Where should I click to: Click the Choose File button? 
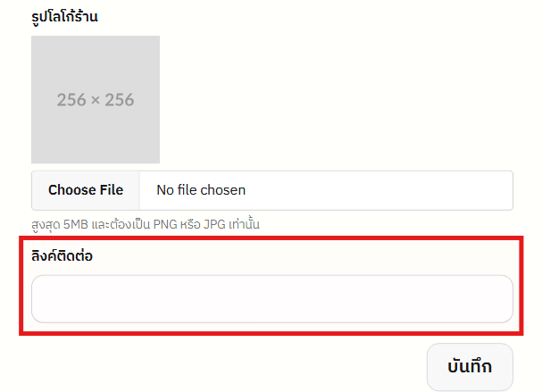click(x=86, y=190)
